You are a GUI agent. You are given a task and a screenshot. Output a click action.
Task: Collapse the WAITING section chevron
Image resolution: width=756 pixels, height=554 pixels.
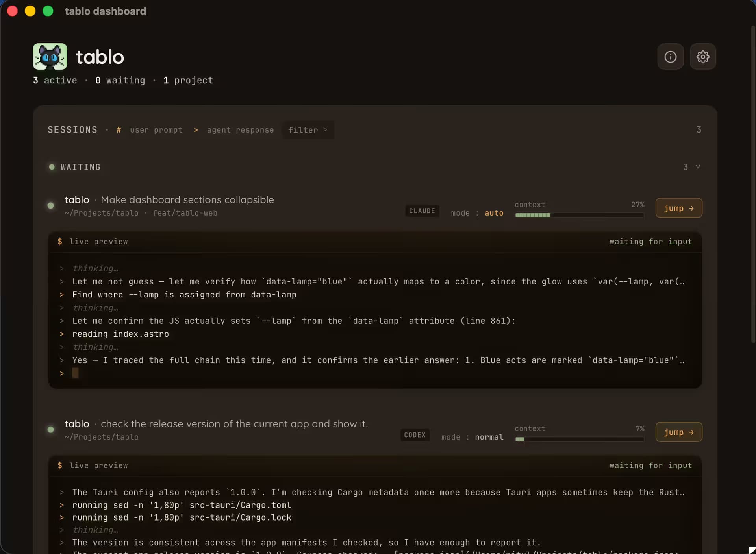[698, 167]
